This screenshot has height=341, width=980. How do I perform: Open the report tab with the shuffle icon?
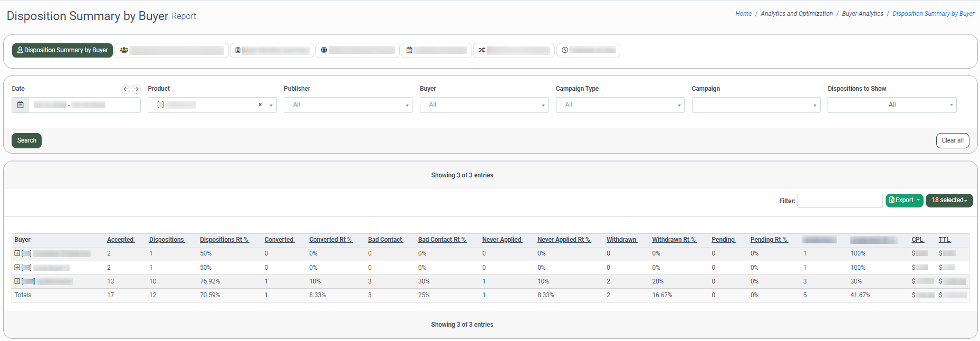click(x=513, y=50)
